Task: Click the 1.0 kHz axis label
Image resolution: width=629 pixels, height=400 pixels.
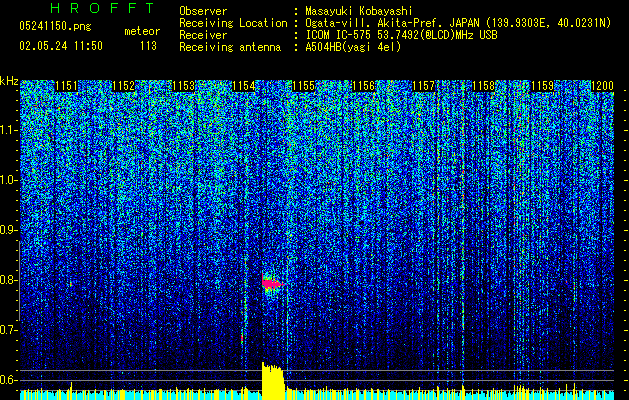Action: coord(9,180)
